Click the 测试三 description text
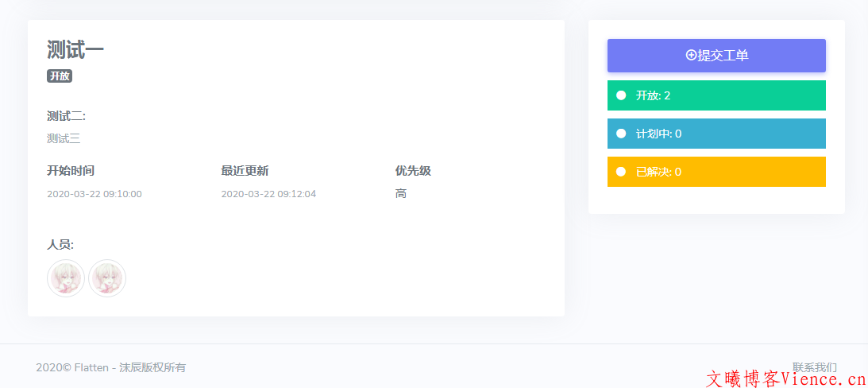The height and width of the screenshot is (388, 868). click(64, 138)
